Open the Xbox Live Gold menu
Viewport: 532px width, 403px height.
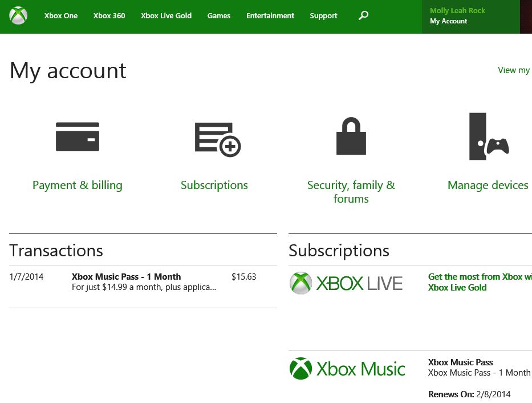point(166,15)
